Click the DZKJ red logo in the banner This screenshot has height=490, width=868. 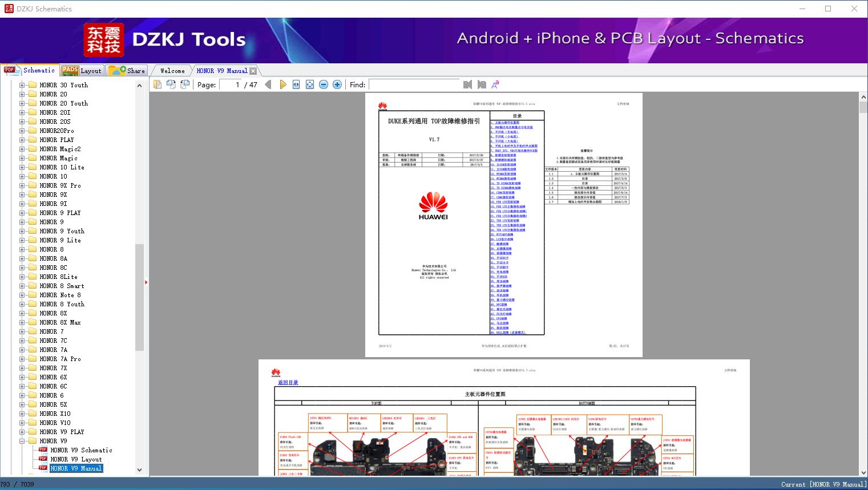(104, 40)
